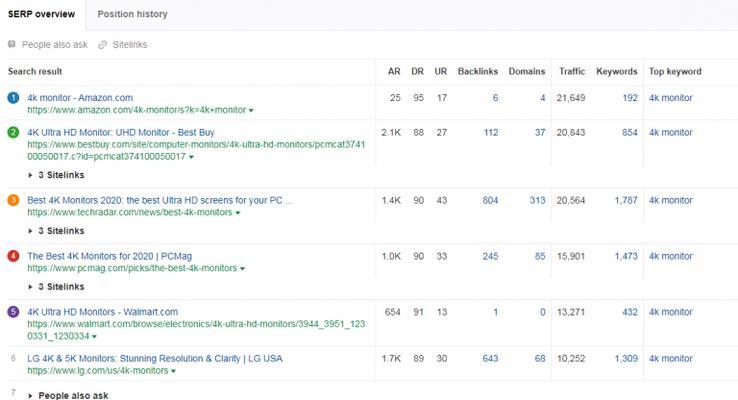The height and width of the screenshot is (400, 738).
Task: Open dropdown arrow beside PCMag URL
Action: (x=242, y=269)
